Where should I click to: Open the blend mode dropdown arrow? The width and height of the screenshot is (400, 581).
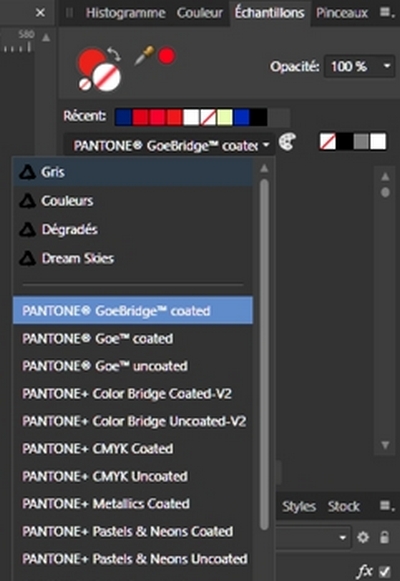tap(343, 537)
